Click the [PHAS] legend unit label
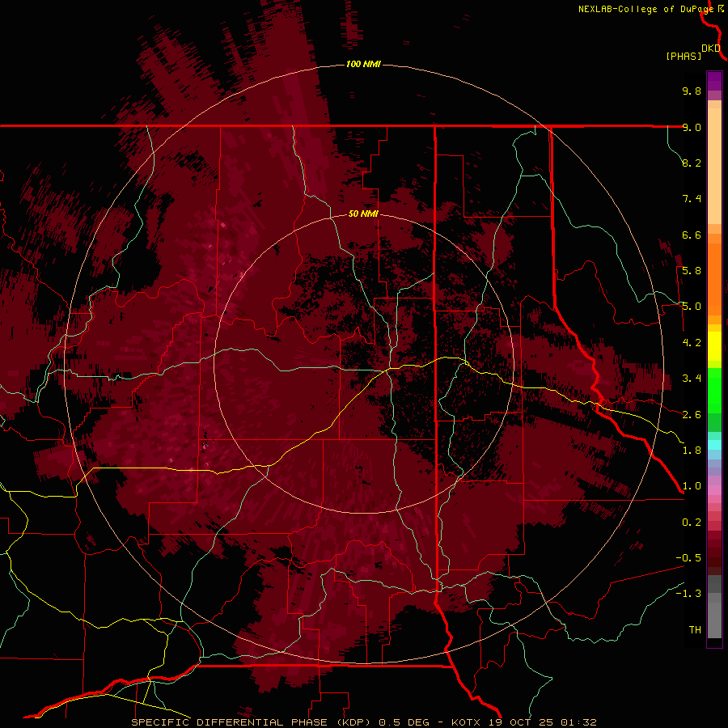Image resolution: width=728 pixels, height=728 pixels. (684, 57)
